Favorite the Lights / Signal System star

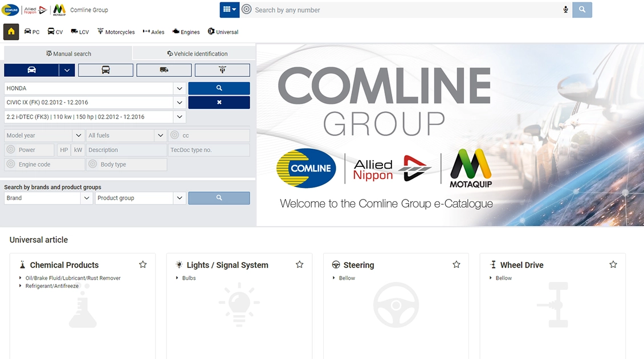point(299,264)
